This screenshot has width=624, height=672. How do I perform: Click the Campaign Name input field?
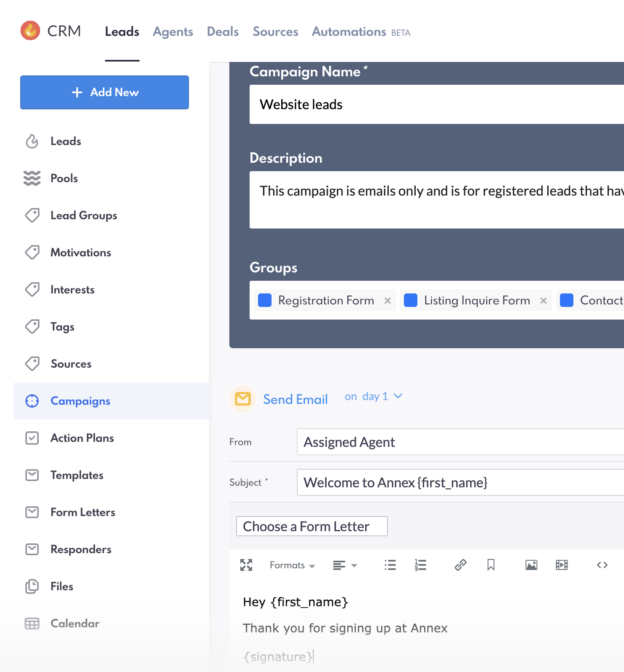tap(437, 105)
